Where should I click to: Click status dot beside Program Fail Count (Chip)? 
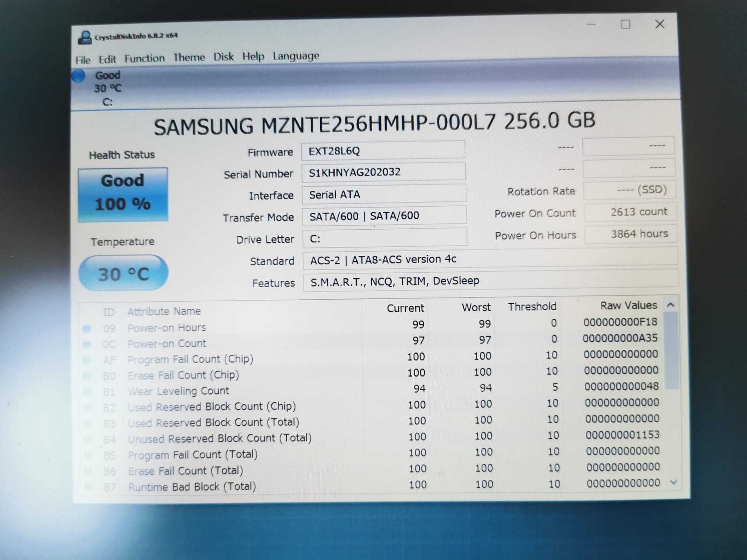click(87, 360)
